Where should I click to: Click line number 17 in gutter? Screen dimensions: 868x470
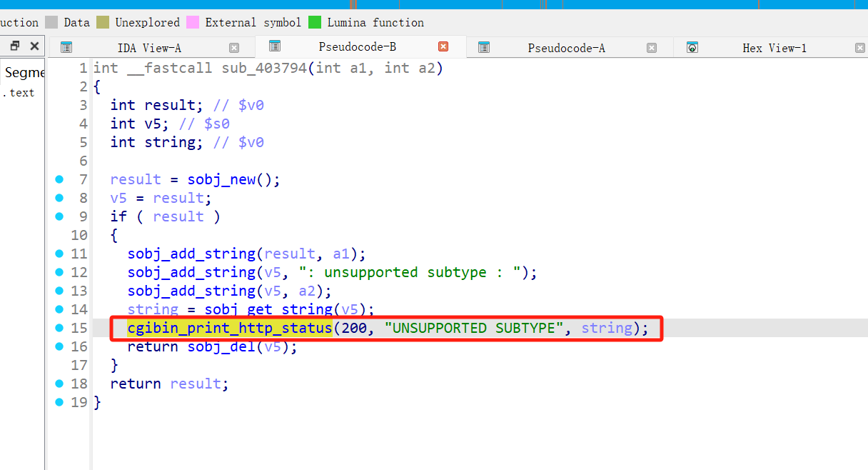pos(80,365)
